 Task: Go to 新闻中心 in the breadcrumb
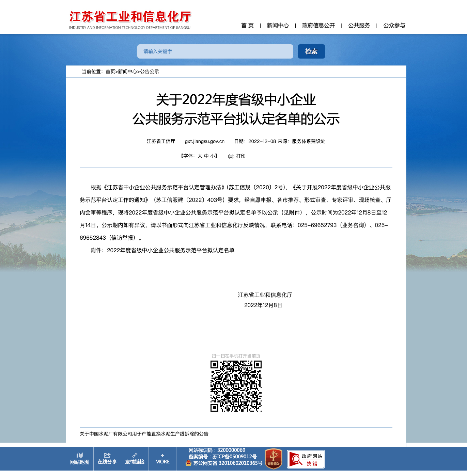(x=127, y=72)
